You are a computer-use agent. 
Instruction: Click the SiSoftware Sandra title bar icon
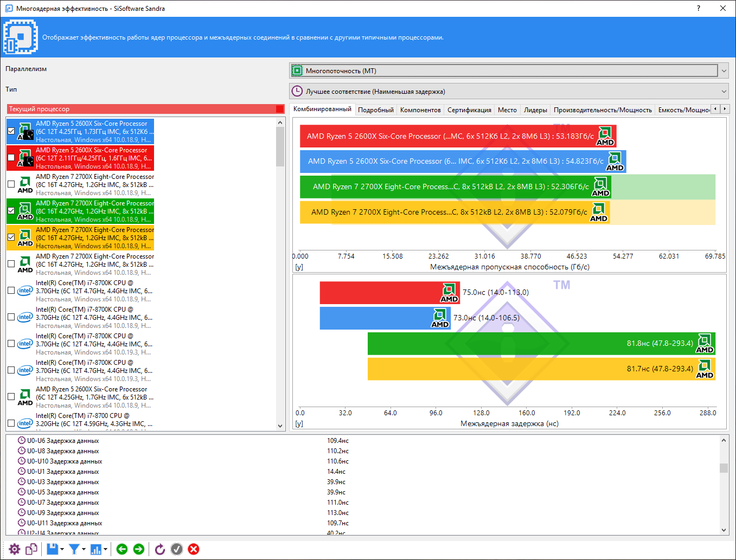pyautogui.click(x=9, y=8)
